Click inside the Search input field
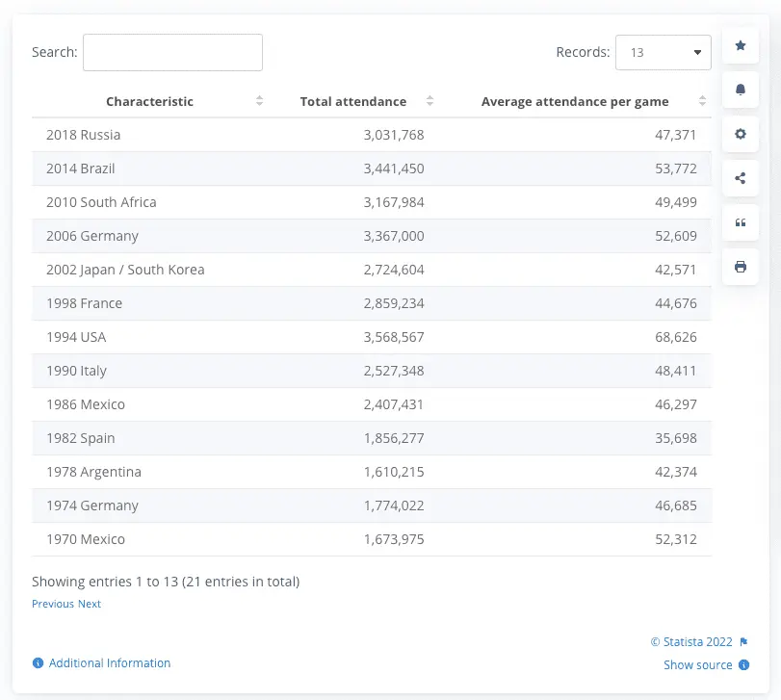This screenshot has width=781, height=700. tap(171, 52)
